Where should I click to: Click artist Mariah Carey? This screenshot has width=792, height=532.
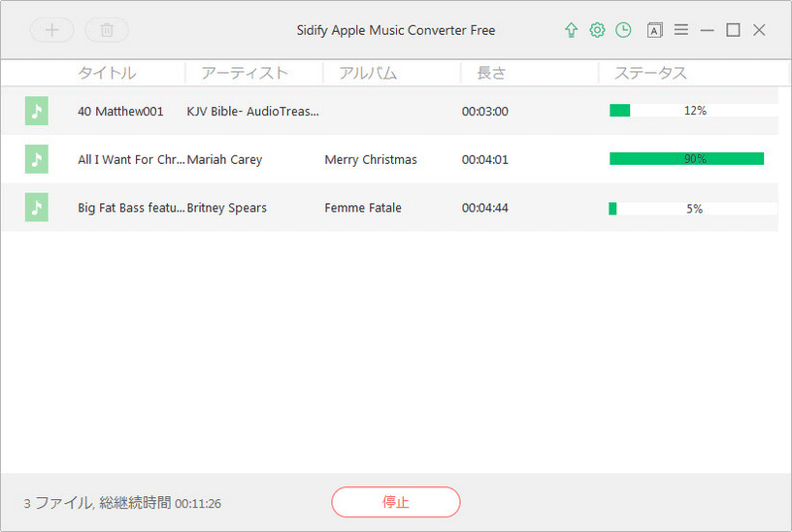pos(224,159)
